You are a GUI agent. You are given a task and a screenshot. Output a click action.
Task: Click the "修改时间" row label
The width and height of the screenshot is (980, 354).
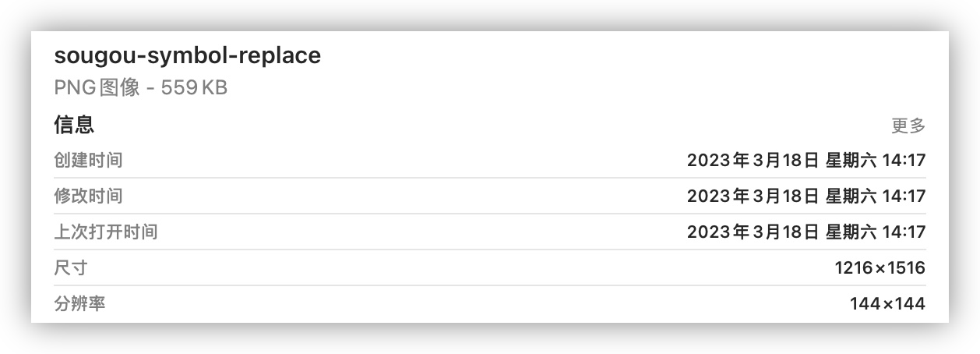point(88,196)
